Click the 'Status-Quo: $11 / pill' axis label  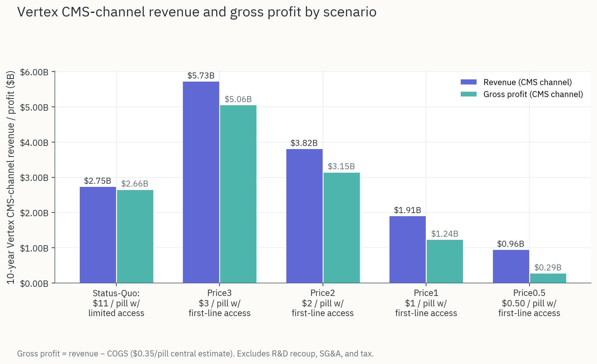(116, 303)
